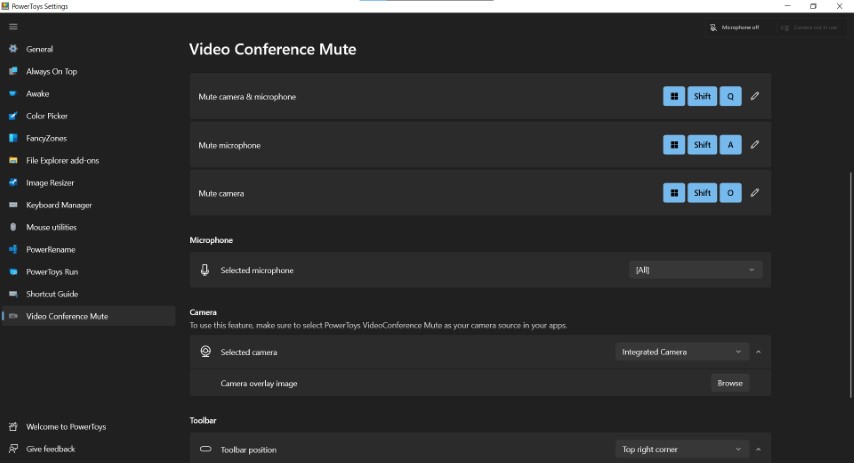854x463 pixels.
Task: Browse for a camera overlay image
Action: (x=730, y=383)
